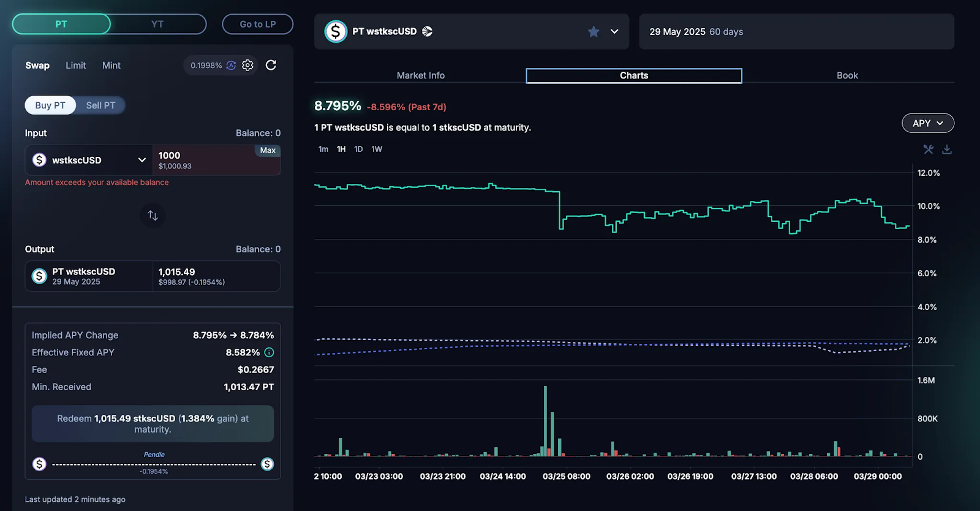
Task: Click the right token icon on route line
Action: 267,464
